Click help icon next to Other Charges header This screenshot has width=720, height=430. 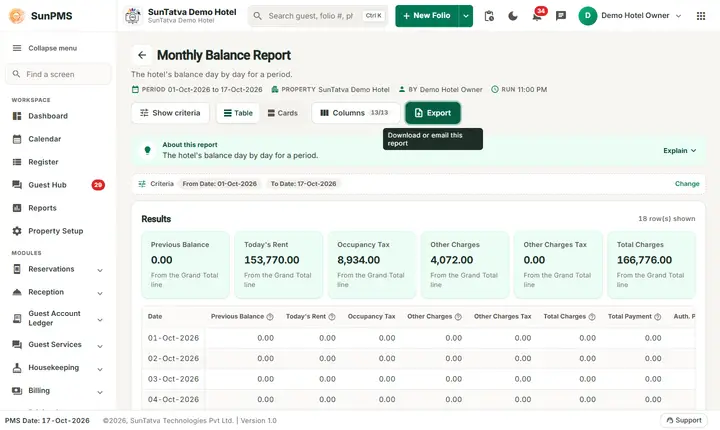(458, 317)
